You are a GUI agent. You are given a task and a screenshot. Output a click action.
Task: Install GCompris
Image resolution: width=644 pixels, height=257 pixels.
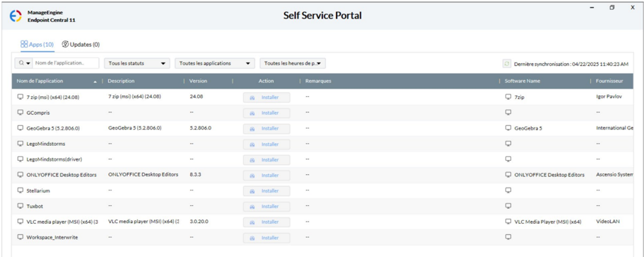coord(267,113)
